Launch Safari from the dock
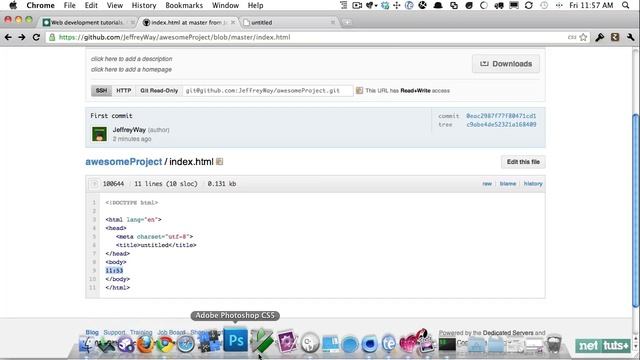Viewport: 640px width, 360px height. click(186, 344)
